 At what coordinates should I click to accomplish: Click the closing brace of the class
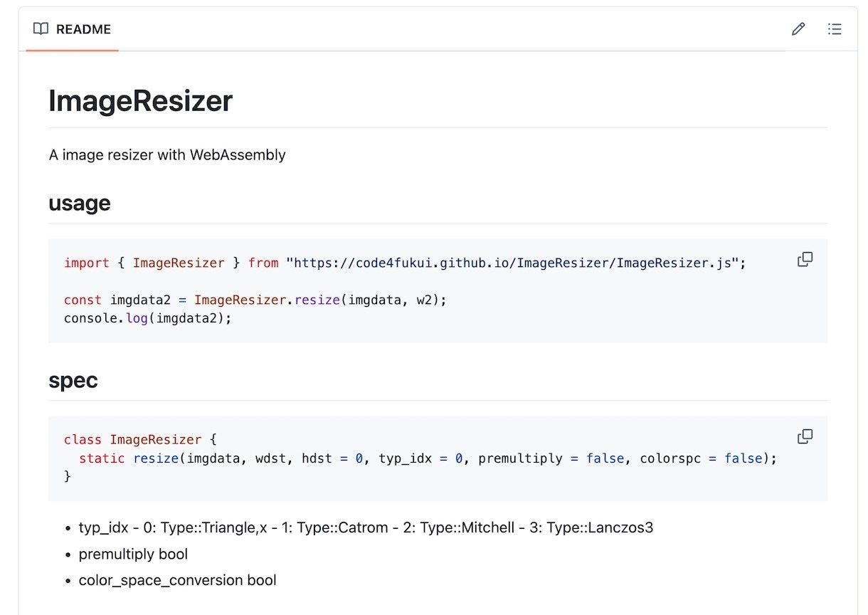click(68, 476)
